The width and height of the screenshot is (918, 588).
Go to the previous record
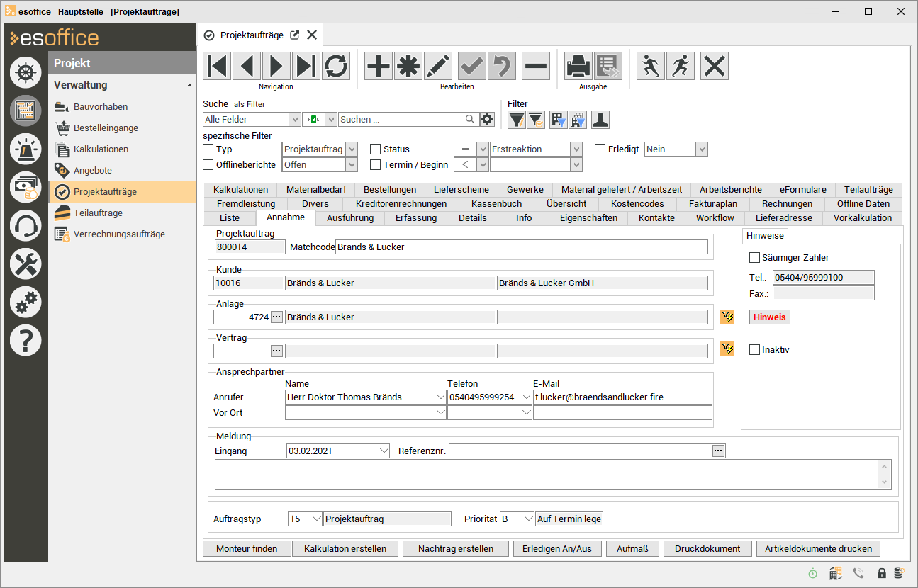pyautogui.click(x=247, y=66)
